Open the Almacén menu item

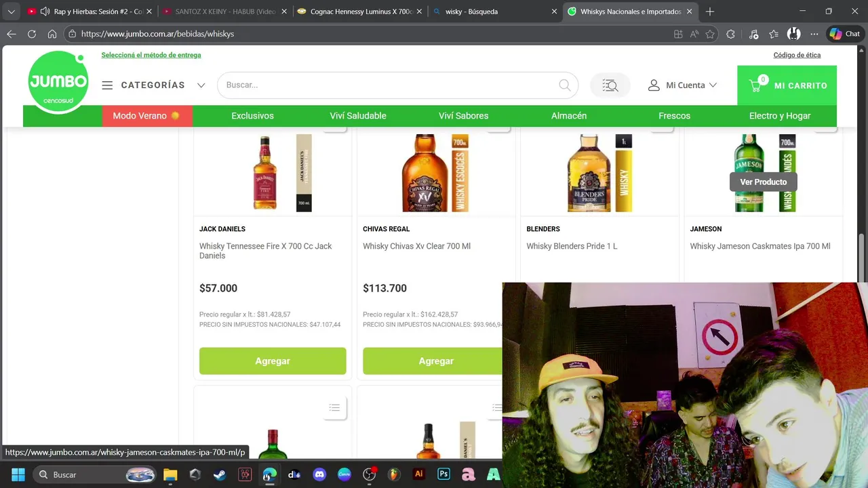[569, 116]
